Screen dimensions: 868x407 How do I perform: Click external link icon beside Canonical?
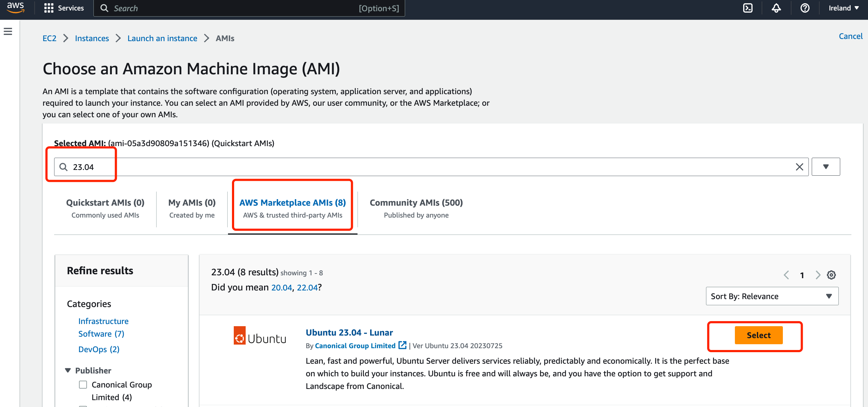pyautogui.click(x=402, y=345)
